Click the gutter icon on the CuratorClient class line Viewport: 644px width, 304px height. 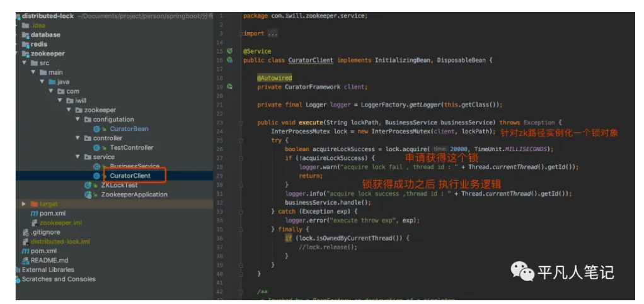(x=230, y=60)
